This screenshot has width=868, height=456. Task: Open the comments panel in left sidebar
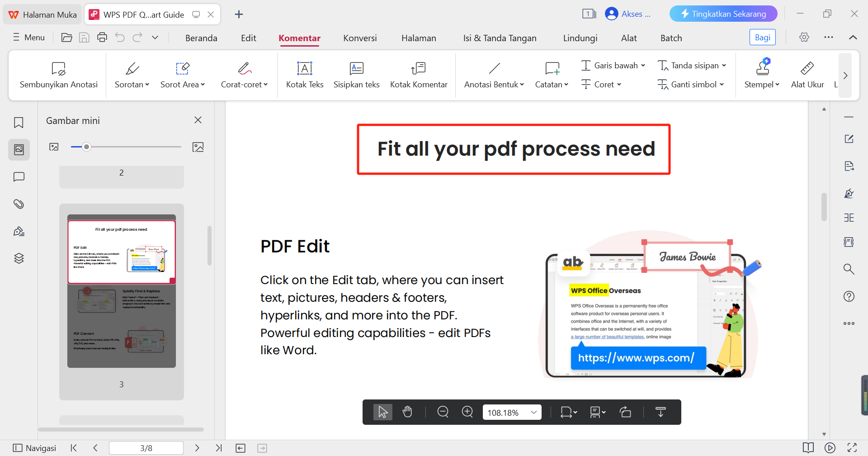[x=19, y=176]
